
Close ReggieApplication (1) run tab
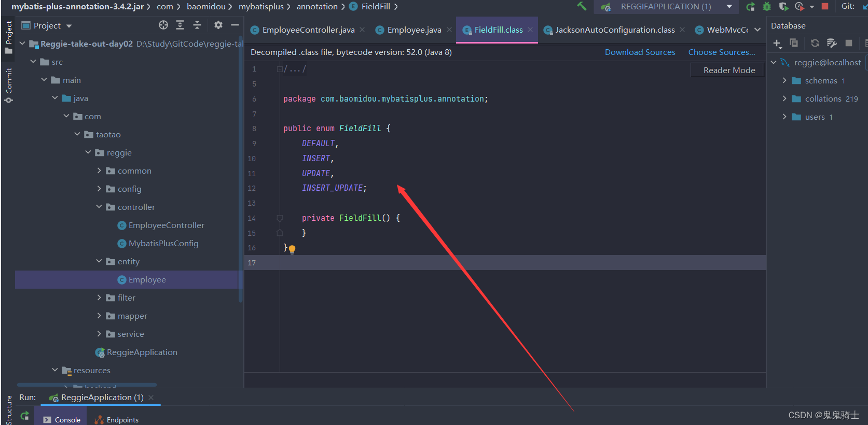pos(151,398)
